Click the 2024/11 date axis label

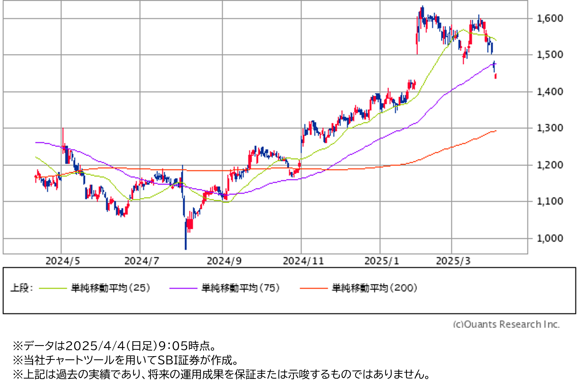coord(303,261)
